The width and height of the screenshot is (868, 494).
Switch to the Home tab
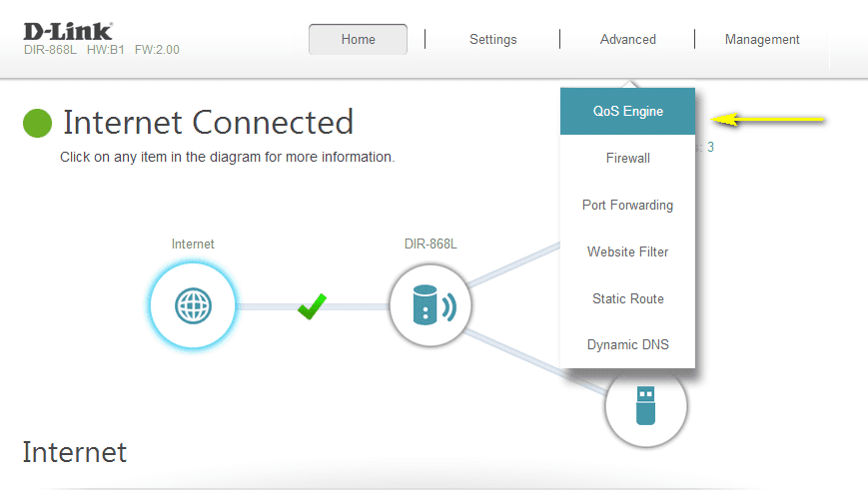pos(358,40)
